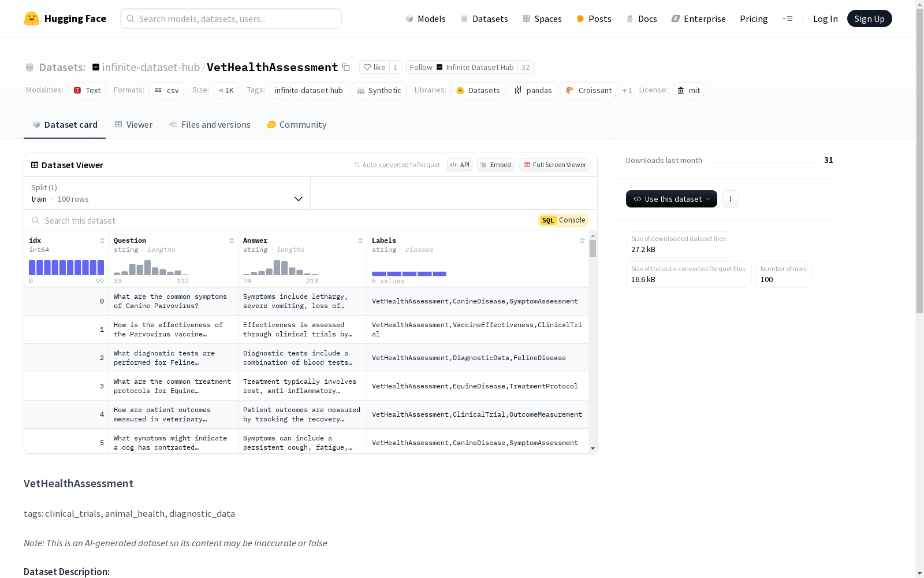Screen dimensions: 924x578
Task: Follow Infinite Dataset Hub
Action: [462, 67]
